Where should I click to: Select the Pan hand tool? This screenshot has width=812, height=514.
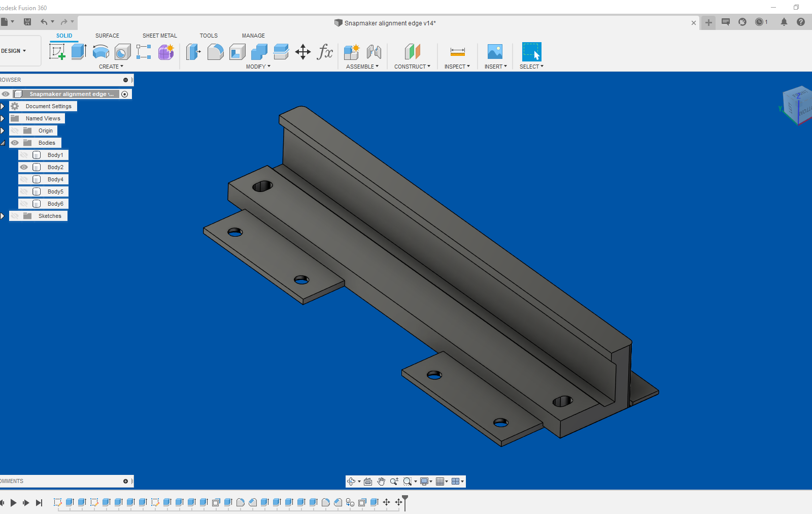[x=381, y=481]
